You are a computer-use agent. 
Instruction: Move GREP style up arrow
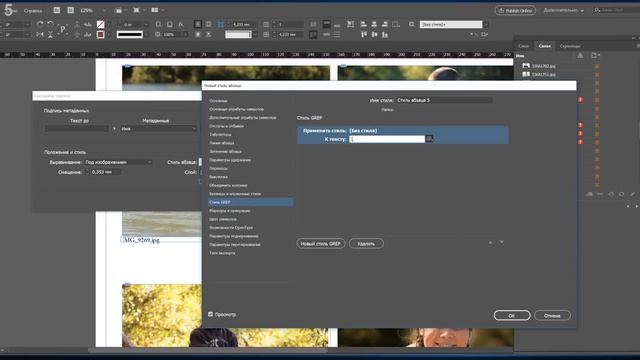pos(490,242)
